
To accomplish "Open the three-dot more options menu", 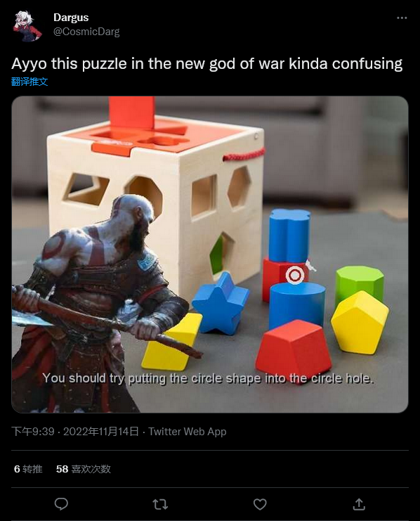I will coord(402,18).
